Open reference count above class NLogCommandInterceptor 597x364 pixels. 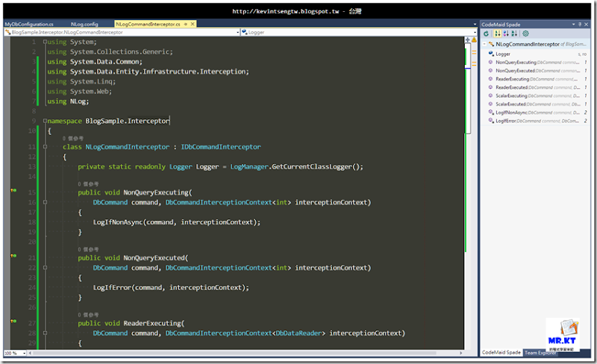click(x=72, y=139)
